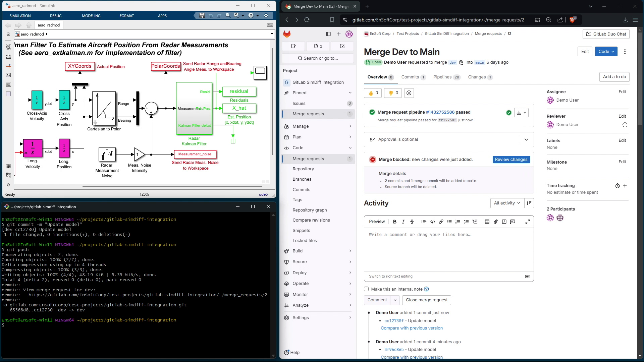644x362 pixels.
Task: Give a thumbs down reaction
Action: [x=393, y=93]
